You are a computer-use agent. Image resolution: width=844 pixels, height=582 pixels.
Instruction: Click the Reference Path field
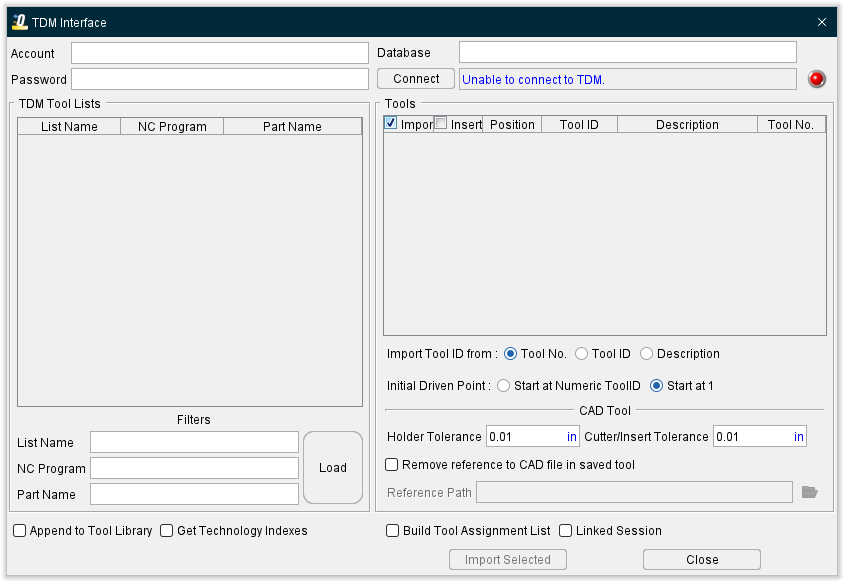pyautogui.click(x=634, y=492)
